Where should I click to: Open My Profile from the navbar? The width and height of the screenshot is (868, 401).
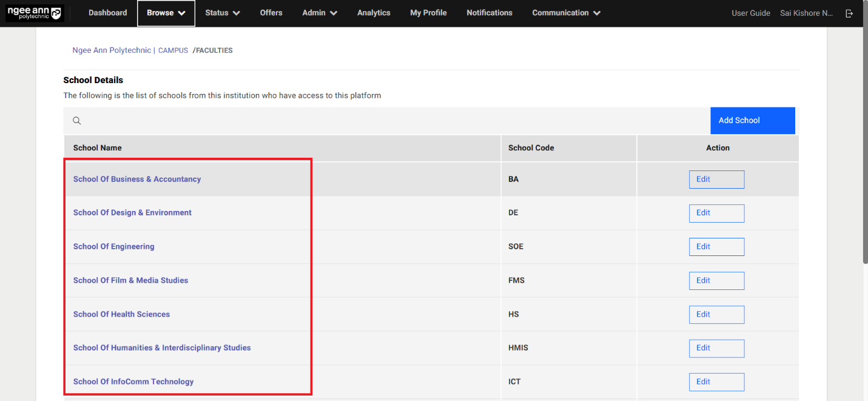[428, 13]
